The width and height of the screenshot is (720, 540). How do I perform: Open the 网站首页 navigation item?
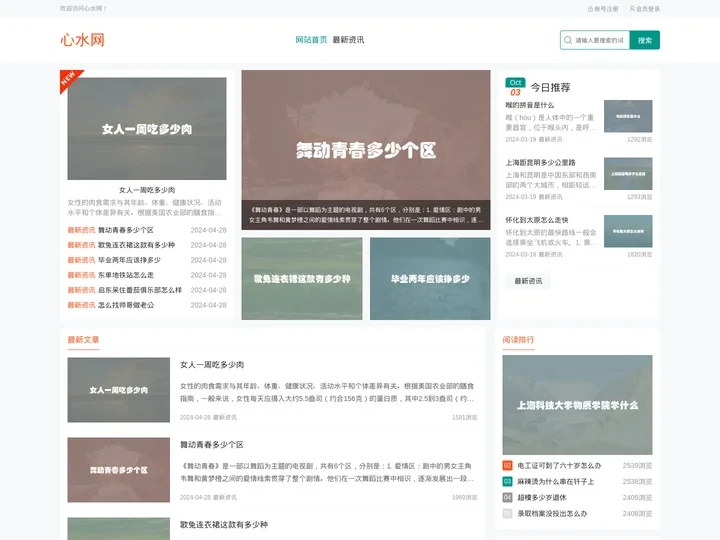pos(311,40)
